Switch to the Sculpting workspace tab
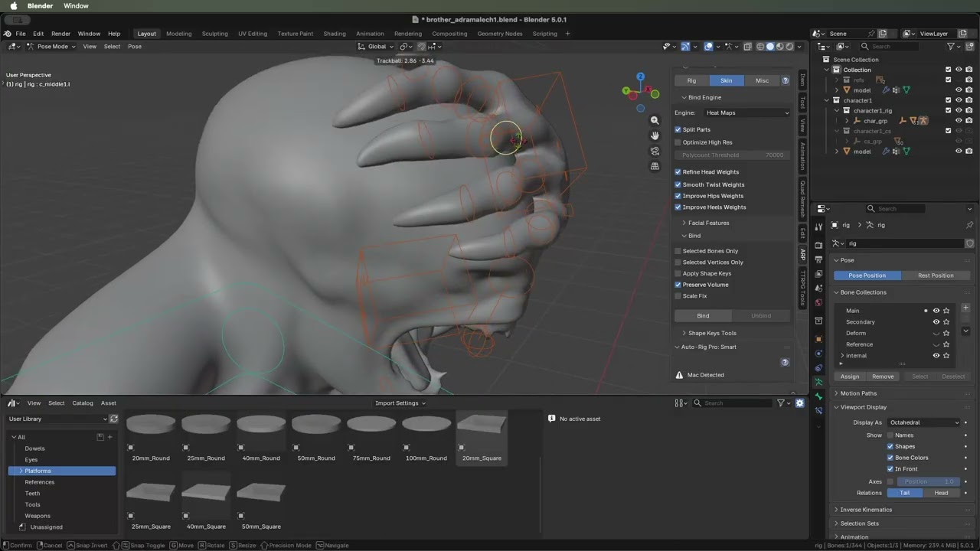This screenshot has width=980, height=551. point(214,34)
